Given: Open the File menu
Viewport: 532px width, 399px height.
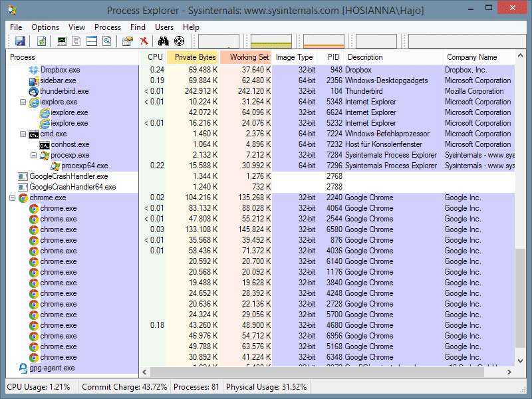Looking at the screenshot, I should (x=16, y=27).
